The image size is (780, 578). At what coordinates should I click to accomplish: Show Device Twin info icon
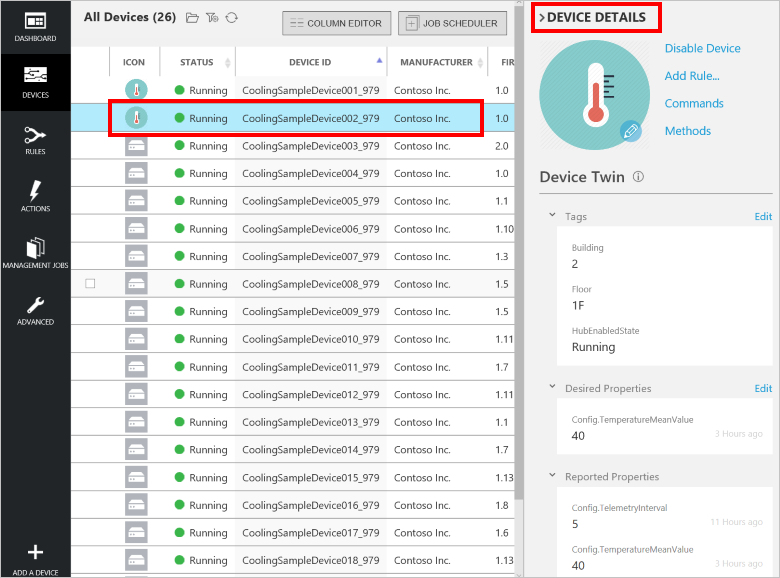638,177
